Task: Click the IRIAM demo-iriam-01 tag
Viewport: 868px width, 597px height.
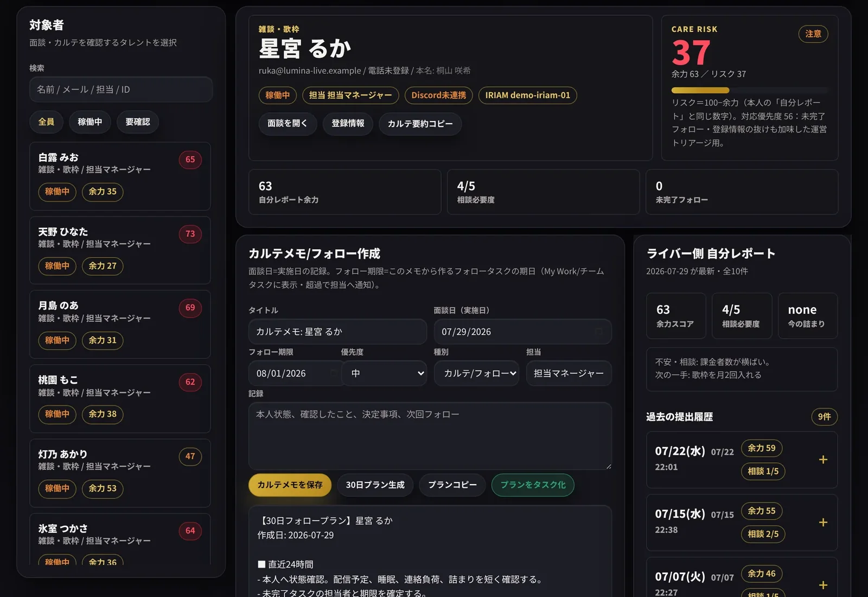Action: click(527, 96)
